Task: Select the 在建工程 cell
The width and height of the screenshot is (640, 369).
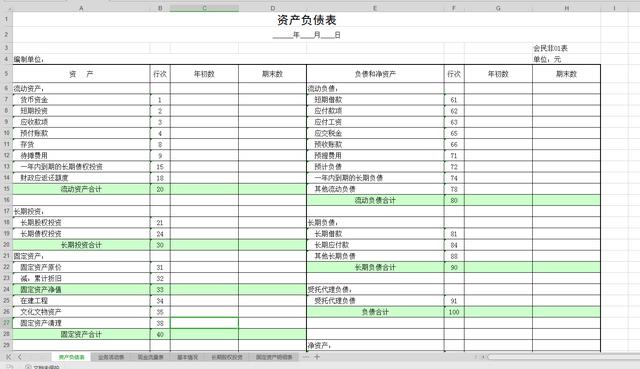Action: (x=81, y=300)
